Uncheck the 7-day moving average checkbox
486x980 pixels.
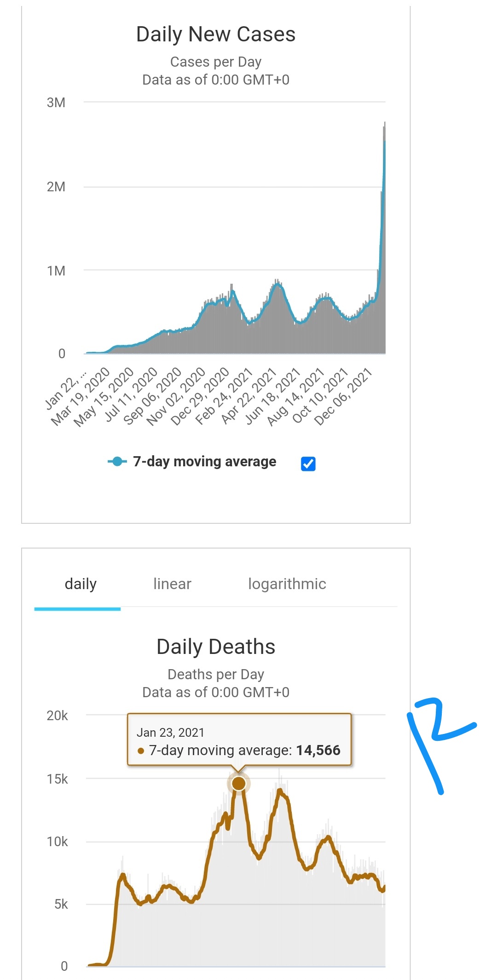(x=308, y=464)
